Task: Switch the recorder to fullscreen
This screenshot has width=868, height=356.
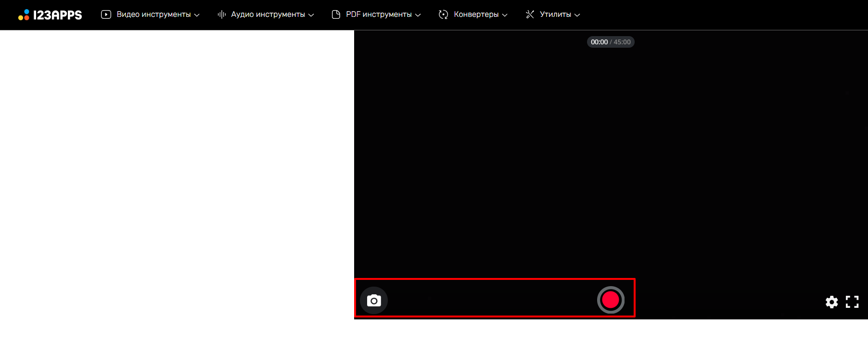Action: coord(852,302)
